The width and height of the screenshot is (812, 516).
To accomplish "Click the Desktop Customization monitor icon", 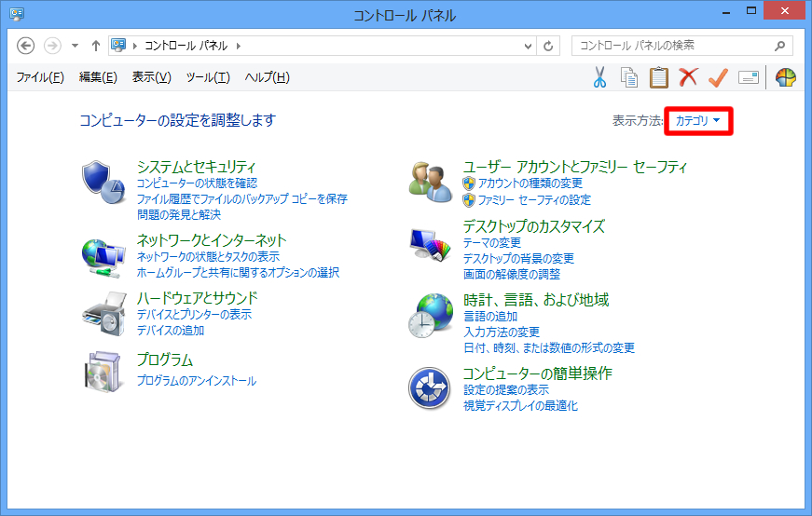I will (x=430, y=245).
